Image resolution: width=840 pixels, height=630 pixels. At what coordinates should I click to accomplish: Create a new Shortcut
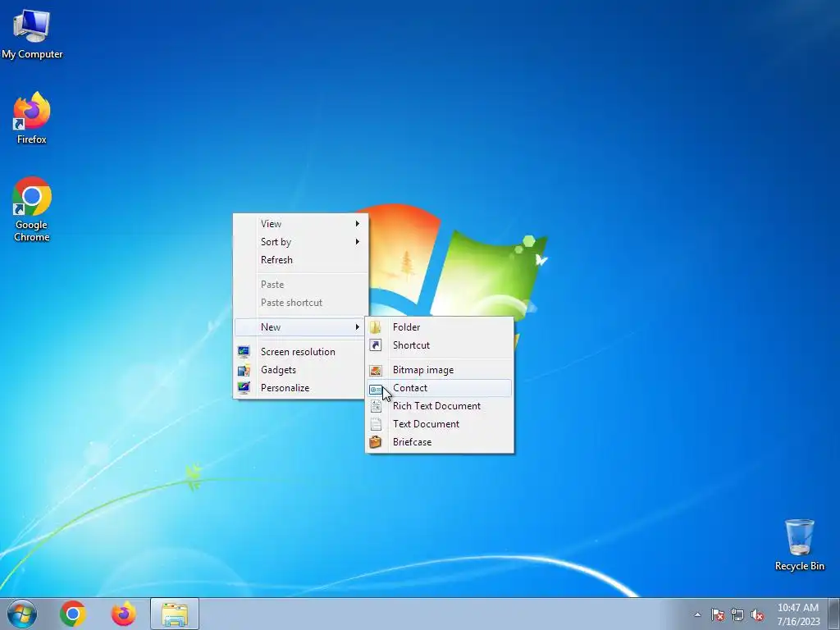(440, 345)
